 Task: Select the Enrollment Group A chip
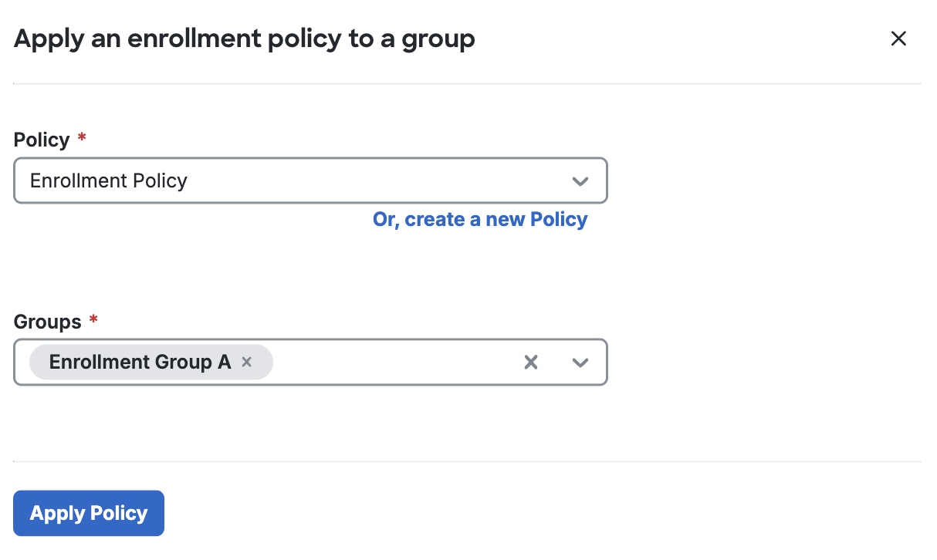point(139,362)
